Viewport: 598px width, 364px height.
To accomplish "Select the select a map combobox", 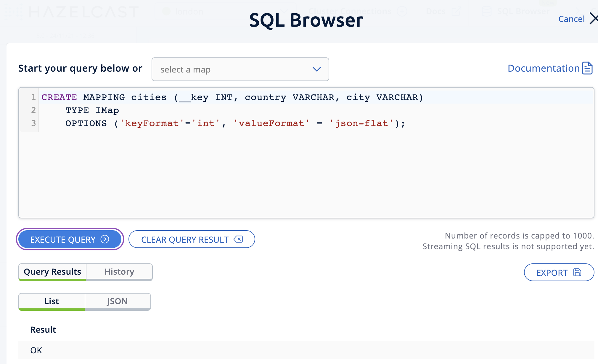I will 240,69.
